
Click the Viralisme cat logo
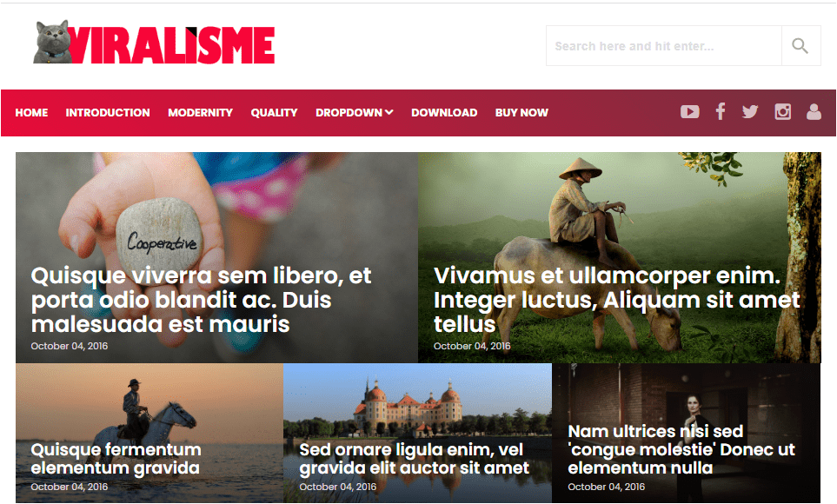coord(154,43)
